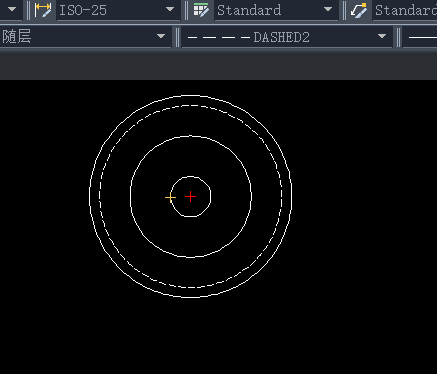Select the red cross center marker
This screenshot has width=437, height=374.
[190, 197]
